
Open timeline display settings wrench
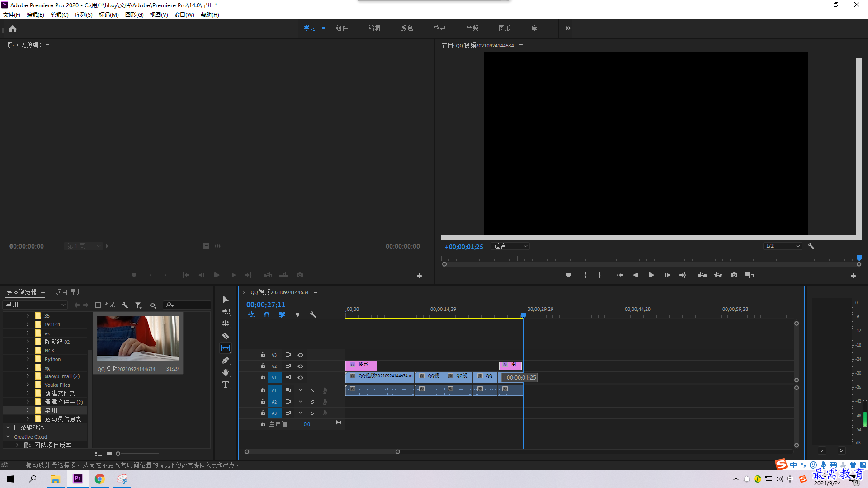[x=312, y=314]
